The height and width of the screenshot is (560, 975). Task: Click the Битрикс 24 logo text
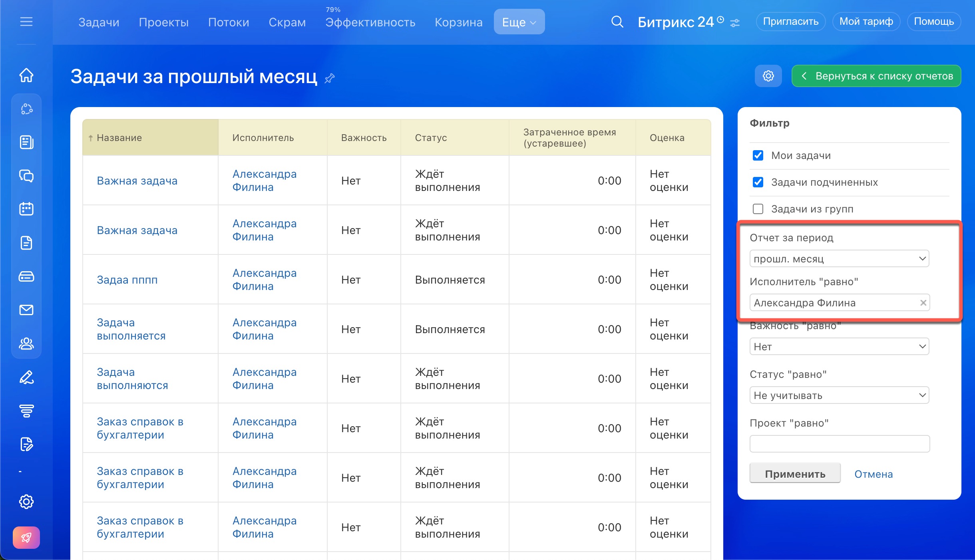coord(675,22)
